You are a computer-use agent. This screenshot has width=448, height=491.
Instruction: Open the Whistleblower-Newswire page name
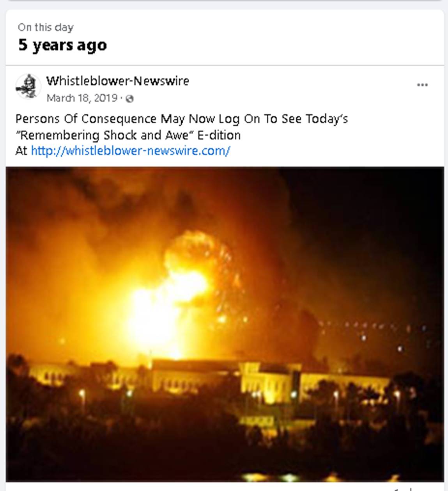(118, 81)
